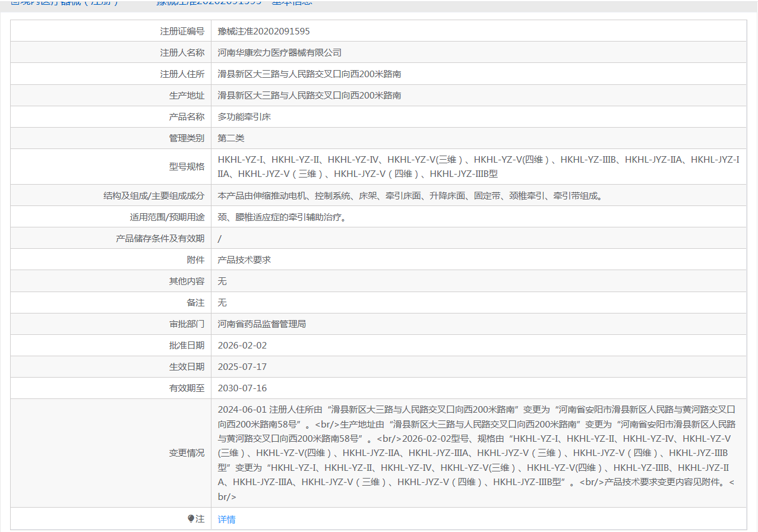Viewport: 758px width, 532px height.
Task: Click the 备注 label
Action: click(195, 302)
